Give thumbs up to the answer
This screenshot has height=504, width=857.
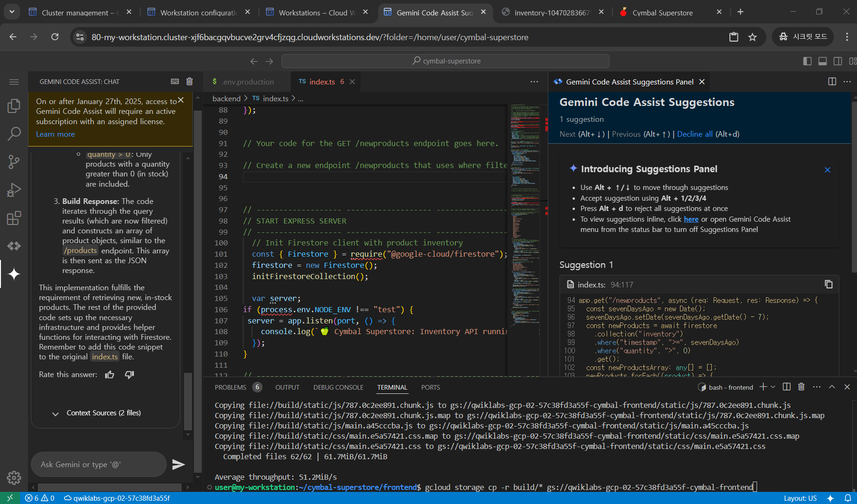[x=110, y=375]
